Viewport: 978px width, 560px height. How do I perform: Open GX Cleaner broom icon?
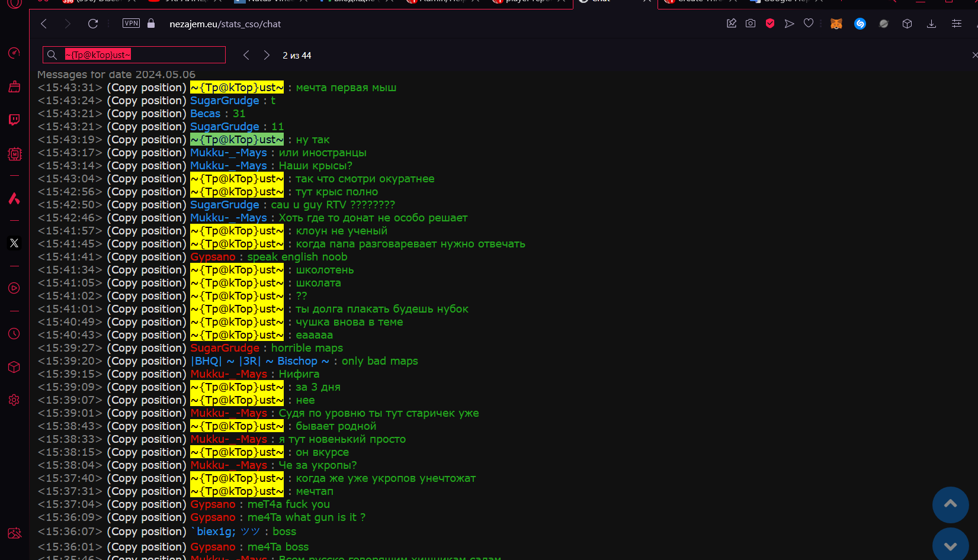tap(14, 87)
